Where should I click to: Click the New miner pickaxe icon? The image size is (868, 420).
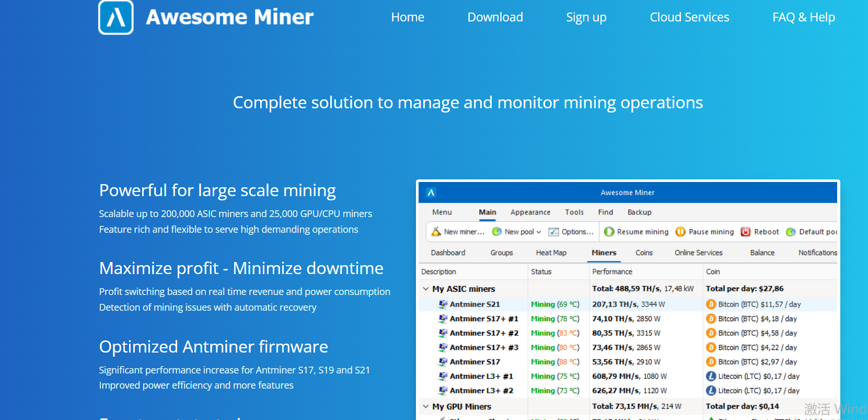coord(436,231)
